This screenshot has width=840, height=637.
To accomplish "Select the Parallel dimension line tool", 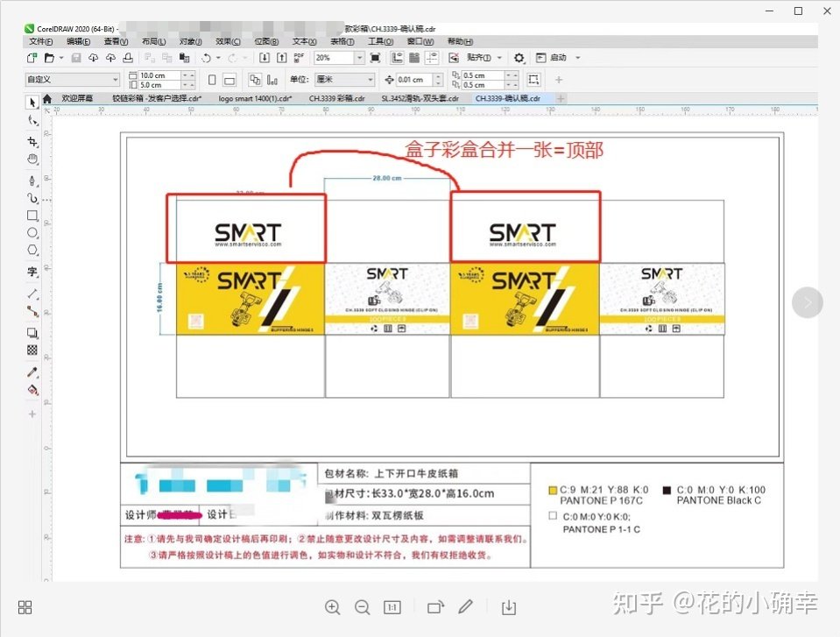I will pos(32,294).
